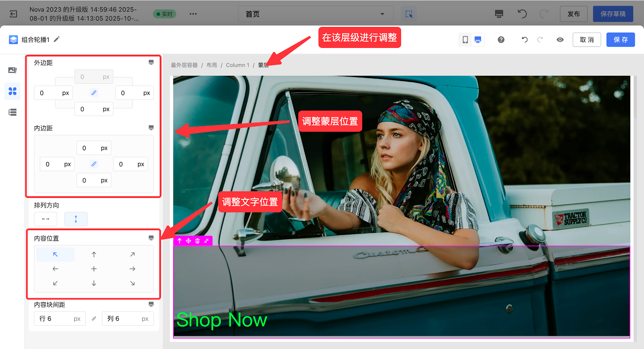Click the undo arrow in editor header
This screenshot has height=349, width=644.
click(x=524, y=39)
